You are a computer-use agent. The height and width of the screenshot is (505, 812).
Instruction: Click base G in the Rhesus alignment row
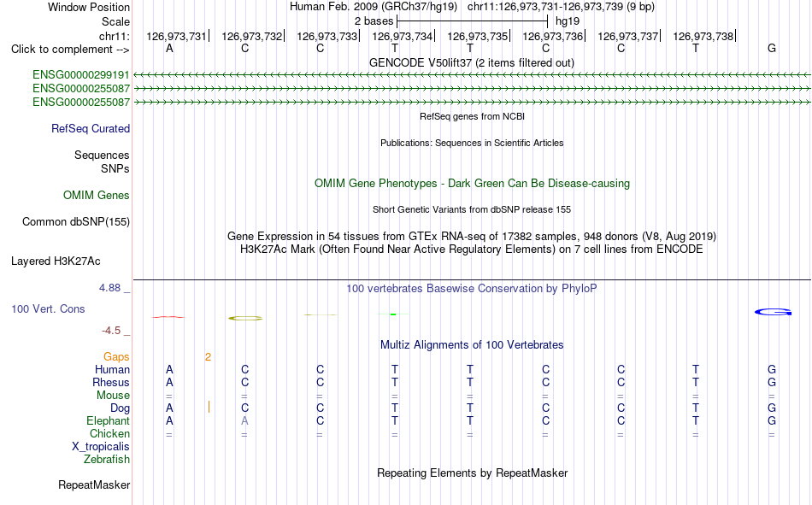click(772, 383)
